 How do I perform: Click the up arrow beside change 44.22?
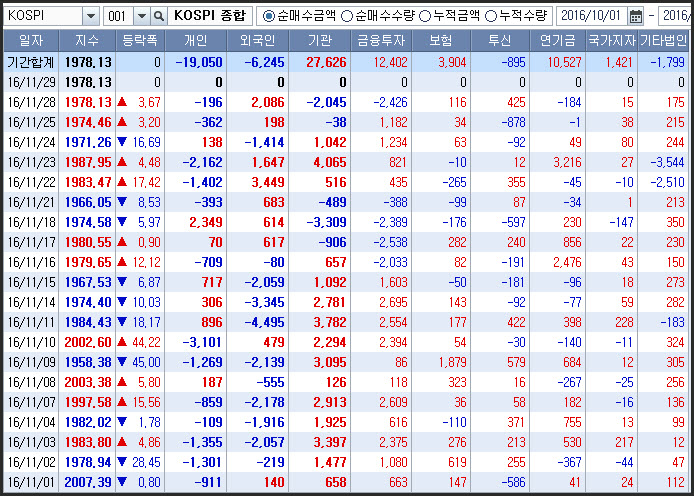click(x=122, y=342)
